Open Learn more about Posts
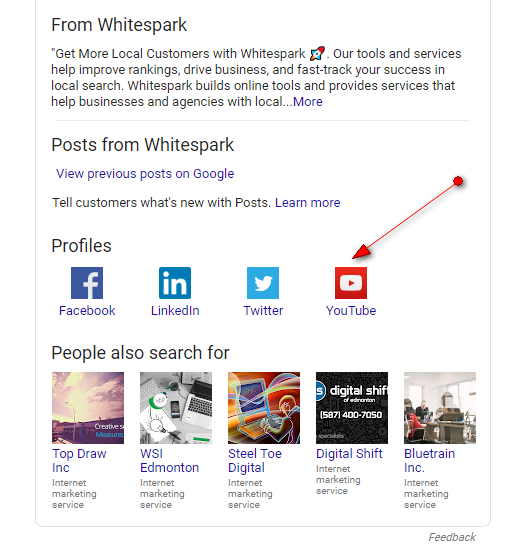Image resolution: width=529 pixels, height=560 pixels. coord(308,202)
